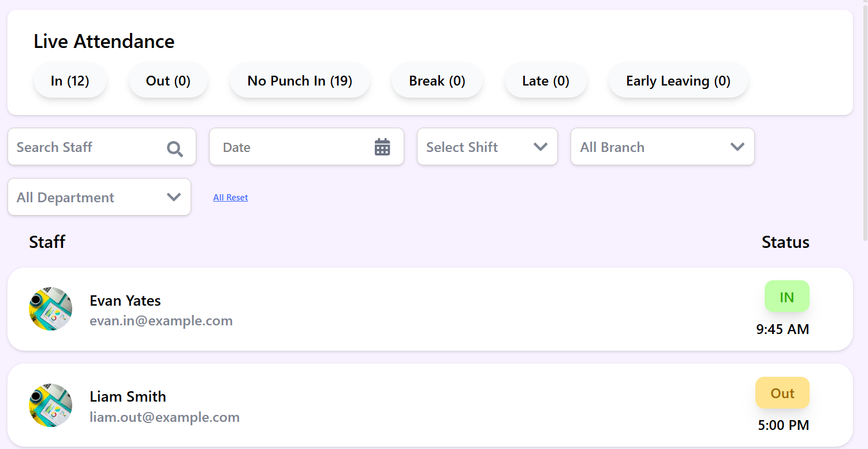Switch to the Out (0) filter tab
Image resolution: width=868 pixels, height=449 pixels.
(168, 80)
